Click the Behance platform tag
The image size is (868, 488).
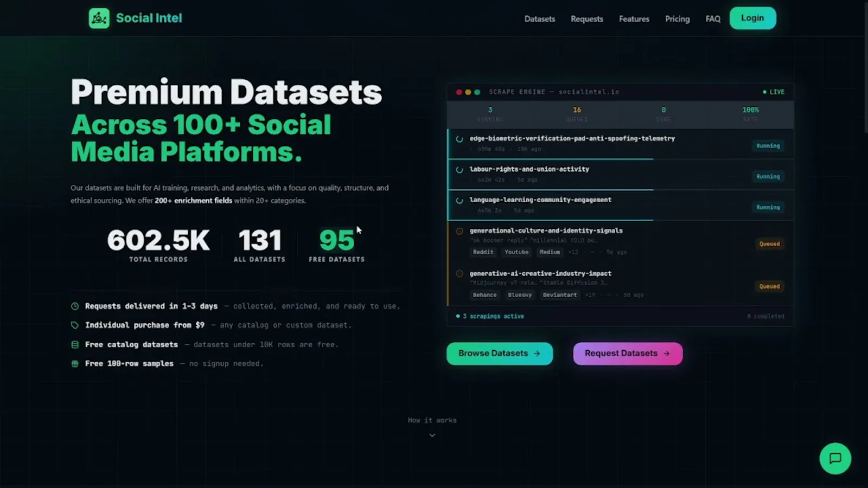[x=484, y=295]
